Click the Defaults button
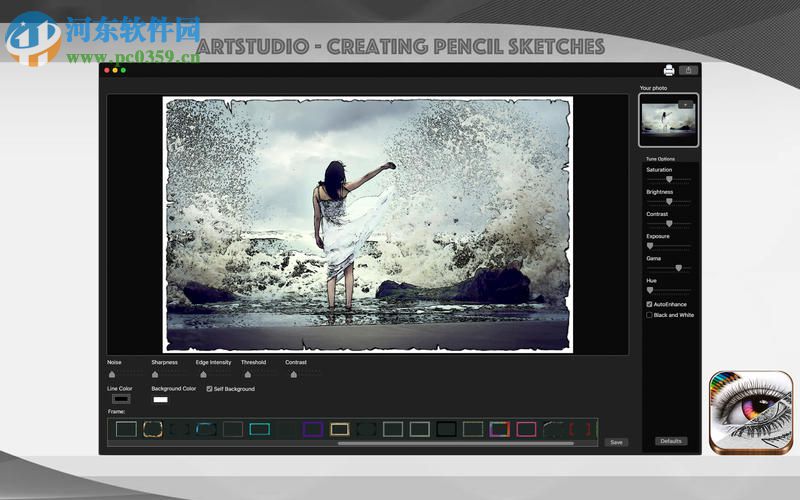This screenshot has width=800, height=500. [x=670, y=441]
